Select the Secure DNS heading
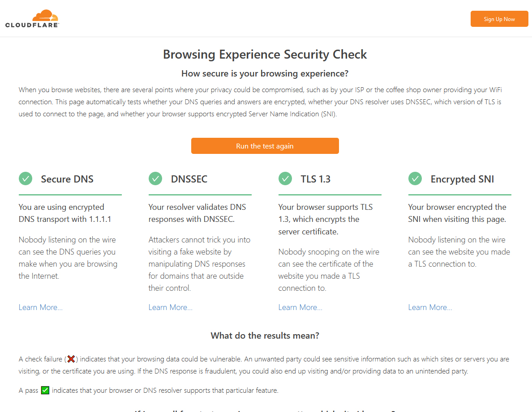Viewport: 532px width, 412px height. pyautogui.click(x=67, y=179)
